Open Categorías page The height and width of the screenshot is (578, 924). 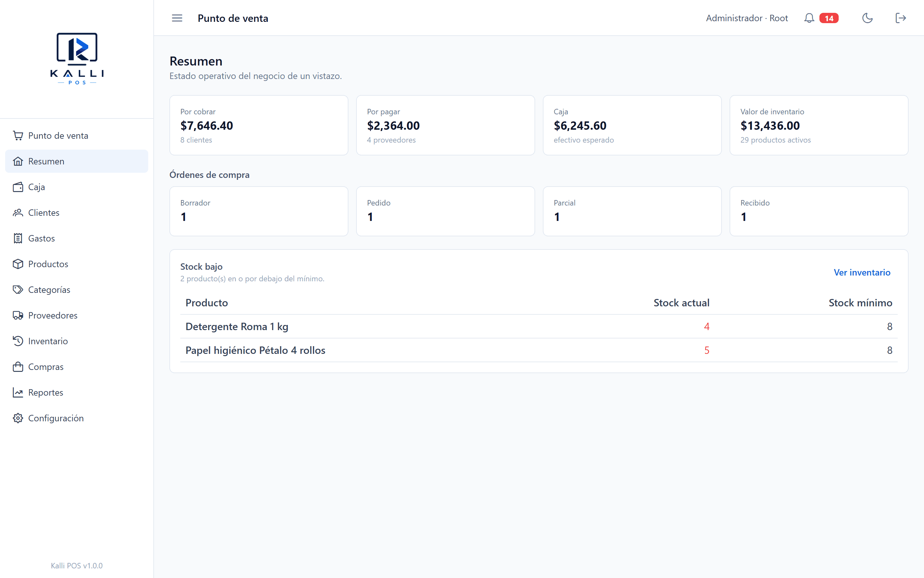(x=77, y=289)
